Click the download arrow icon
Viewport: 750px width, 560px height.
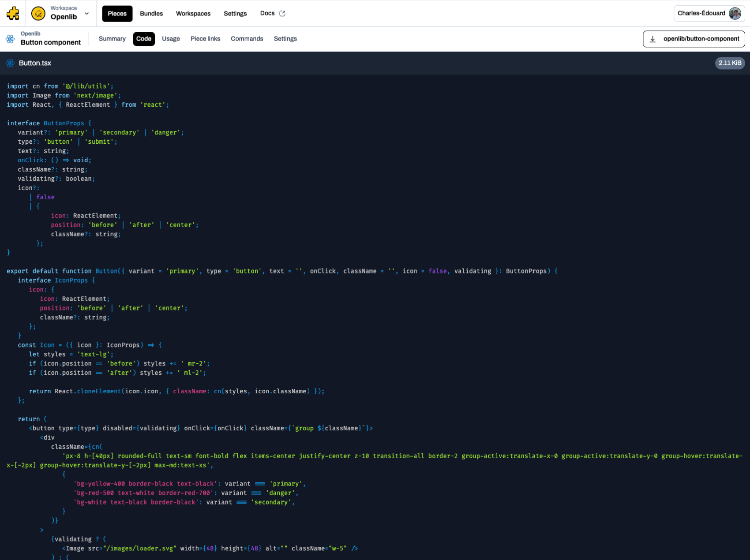pyautogui.click(x=652, y=39)
